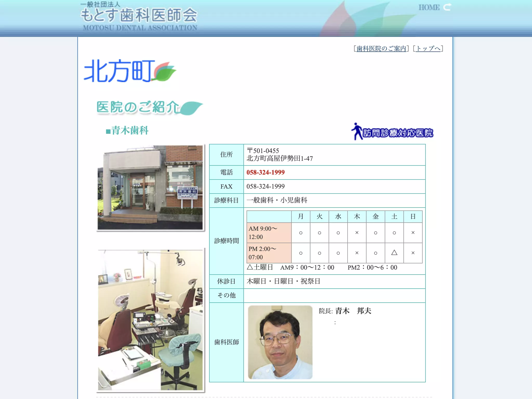The height and width of the screenshot is (399, 532).
Task: Click the AM 9:00〜12:00 row header
Action: pyautogui.click(x=269, y=233)
